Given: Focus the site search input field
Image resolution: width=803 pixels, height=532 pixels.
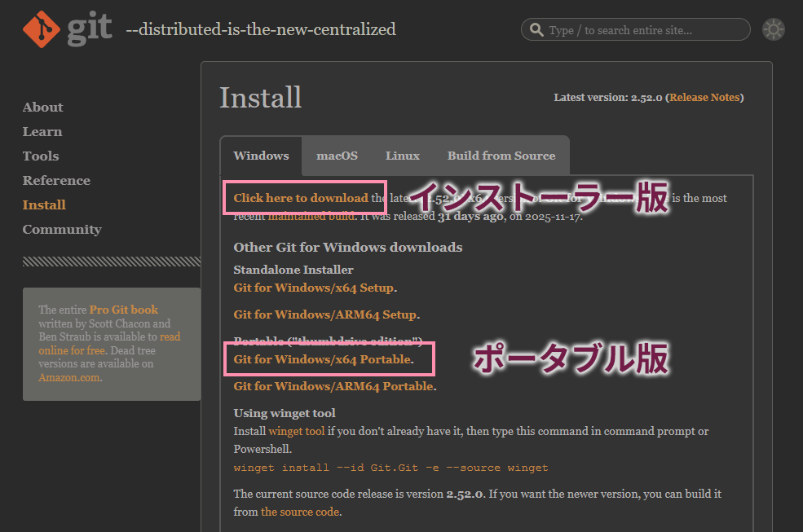Looking at the screenshot, I should click(644, 30).
